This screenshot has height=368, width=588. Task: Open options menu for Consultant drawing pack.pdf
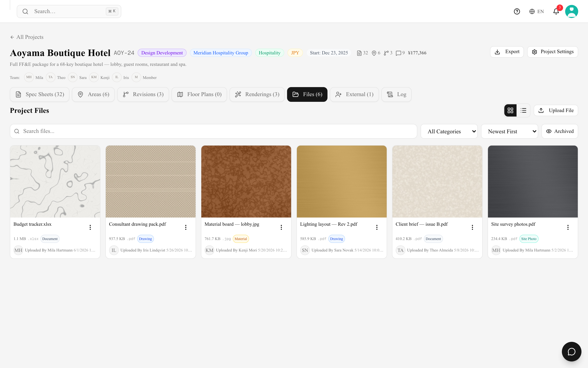point(186,227)
